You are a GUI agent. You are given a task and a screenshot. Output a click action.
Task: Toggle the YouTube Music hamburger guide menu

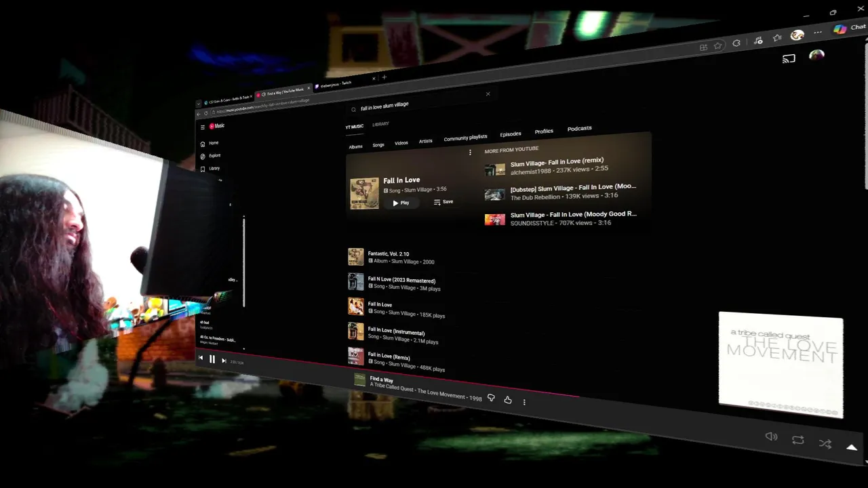pos(202,127)
